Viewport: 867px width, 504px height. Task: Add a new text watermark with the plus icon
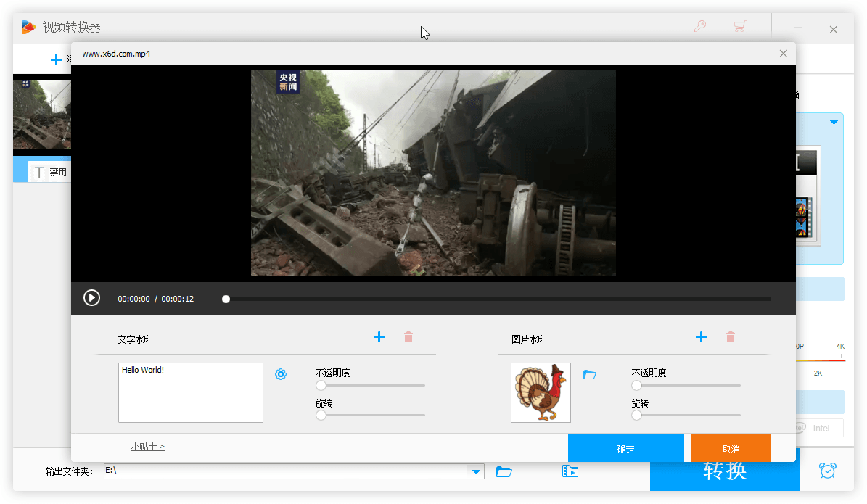click(379, 336)
